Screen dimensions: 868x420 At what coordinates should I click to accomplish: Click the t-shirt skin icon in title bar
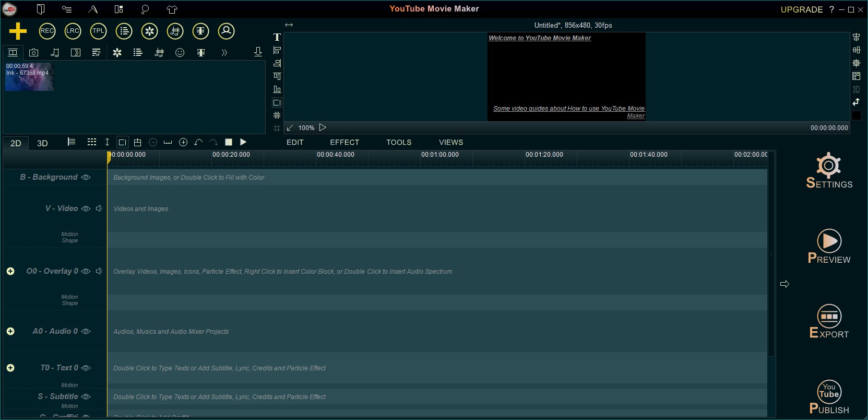pos(172,9)
